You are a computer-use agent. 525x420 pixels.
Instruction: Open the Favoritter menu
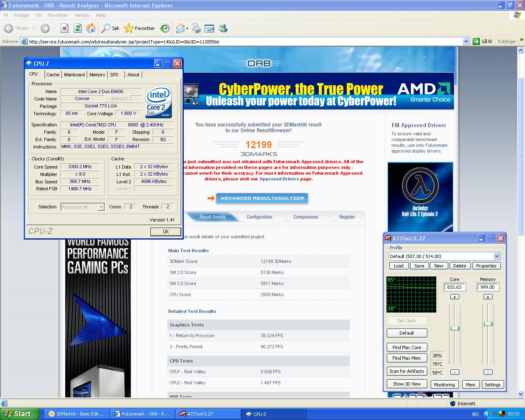(x=58, y=15)
